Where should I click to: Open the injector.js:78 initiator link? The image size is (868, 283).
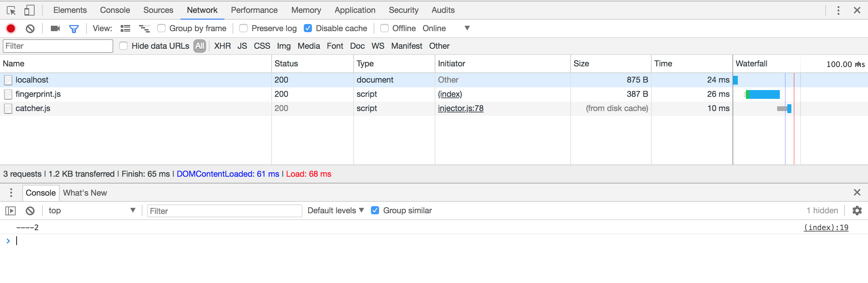click(x=460, y=108)
